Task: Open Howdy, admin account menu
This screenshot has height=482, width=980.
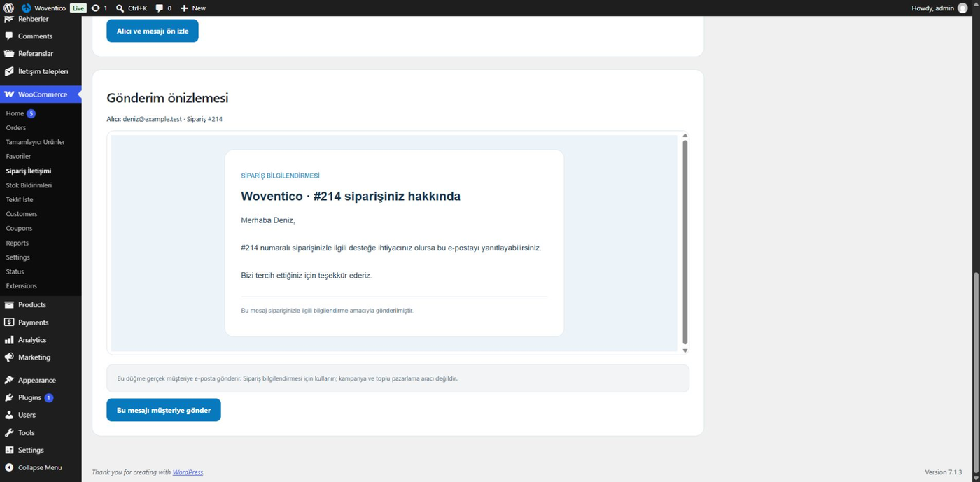Action: [939, 8]
